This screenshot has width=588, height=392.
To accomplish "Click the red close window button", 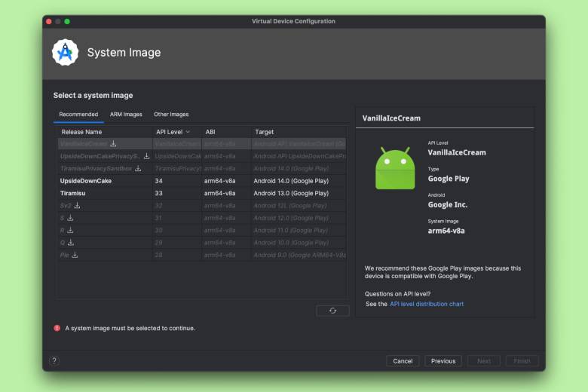I will click(x=49, y=21).
